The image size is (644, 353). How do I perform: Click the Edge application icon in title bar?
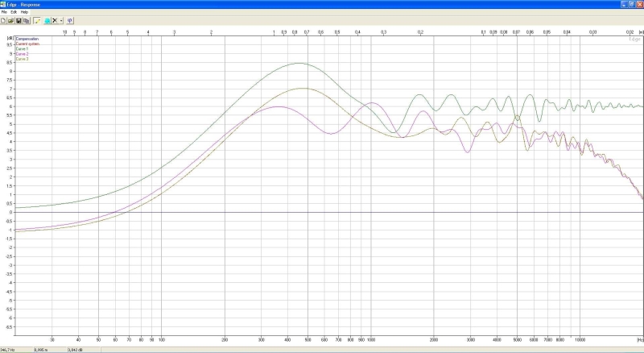click(4, 4)
